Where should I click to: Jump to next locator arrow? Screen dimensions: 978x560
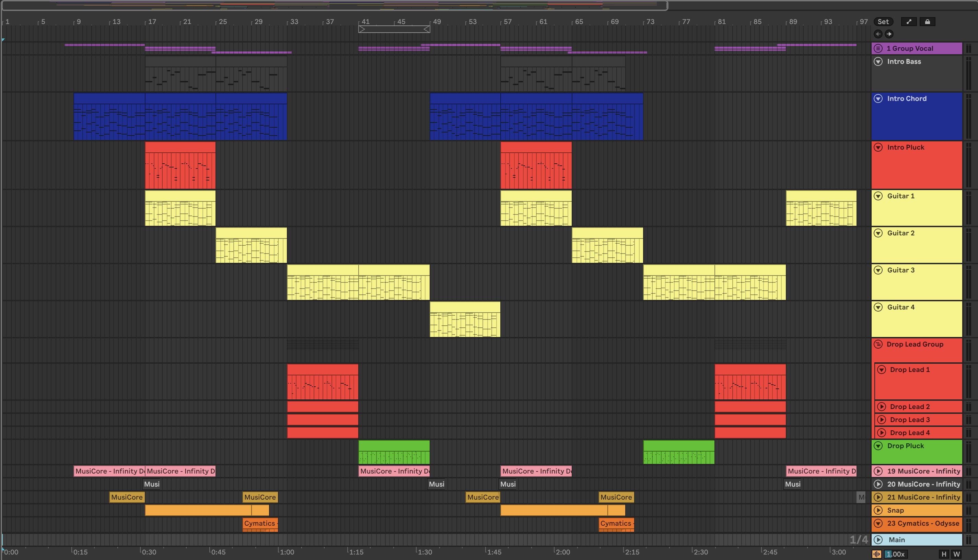pos(889,34)
